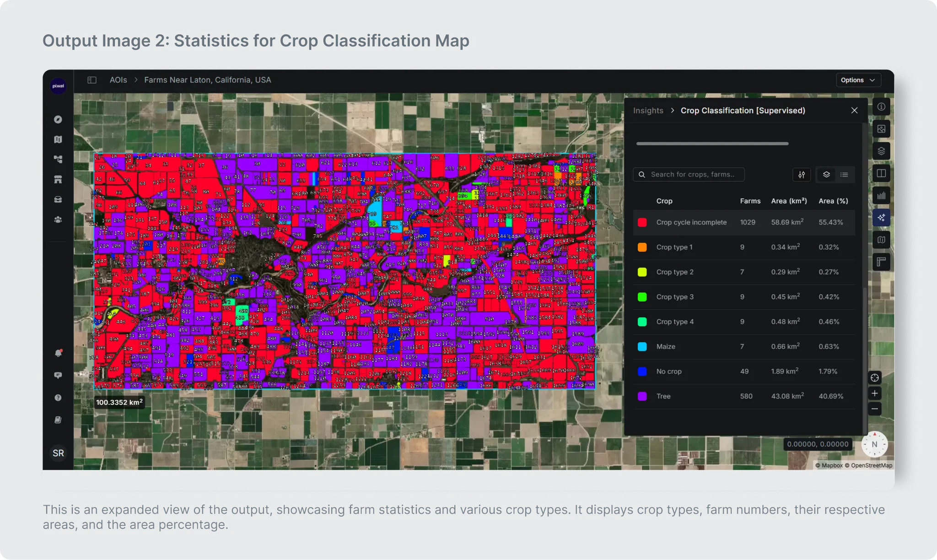Click the notifications bell icon
937x560 pixels.
[x=58, y=353]
